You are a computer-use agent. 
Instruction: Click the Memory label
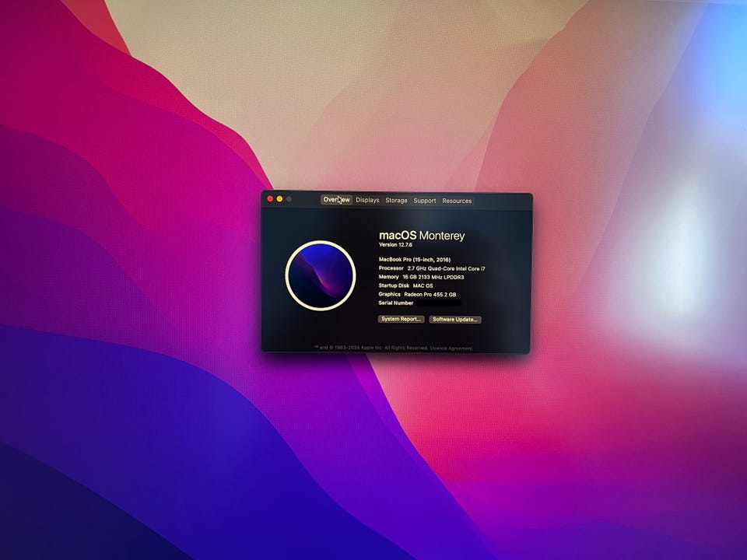pyautogui.click(x=389, y=277)
